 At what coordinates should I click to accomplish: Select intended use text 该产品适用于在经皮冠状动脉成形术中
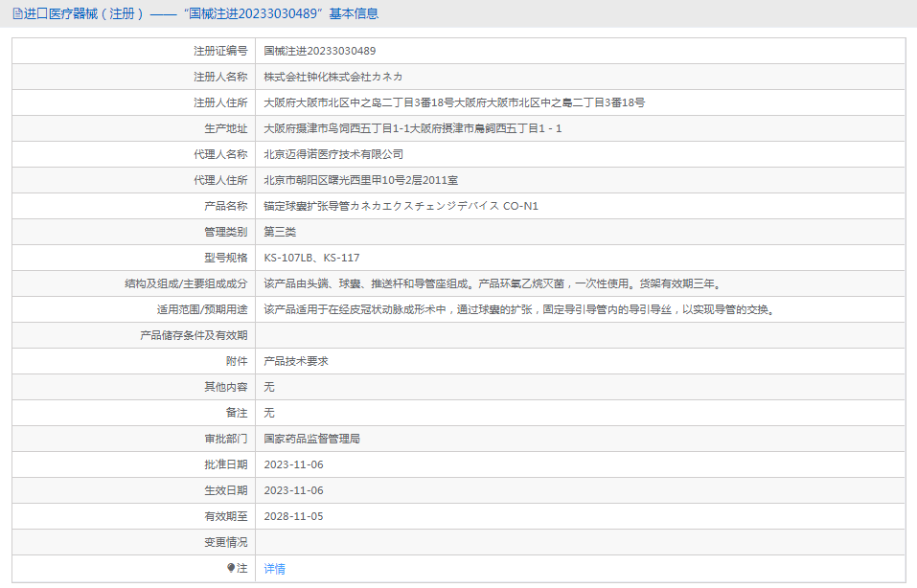pos(520,309)
